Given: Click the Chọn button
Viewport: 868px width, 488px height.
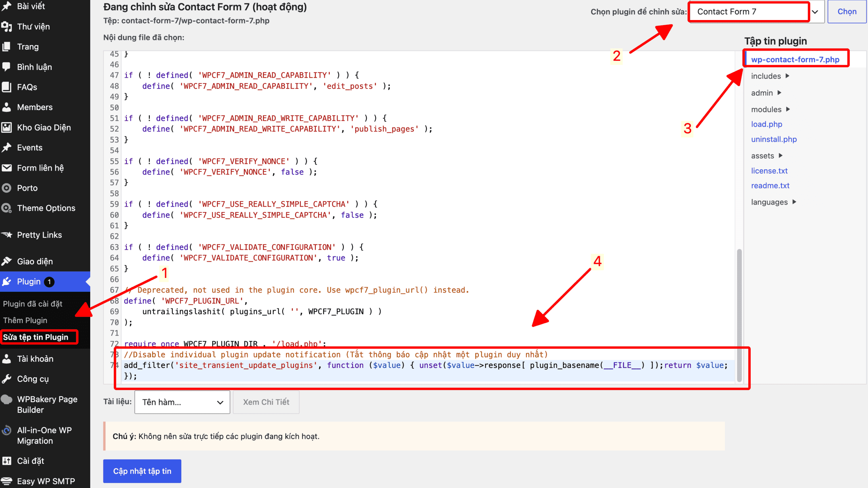Looking at the screenshot, I should click(847, 12).
